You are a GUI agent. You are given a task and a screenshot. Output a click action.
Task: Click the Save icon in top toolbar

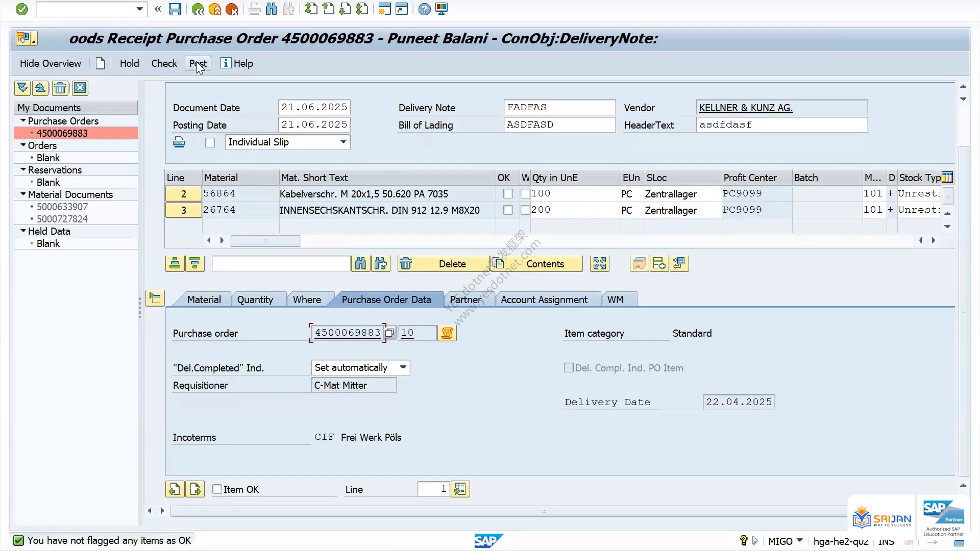(x=175, y=9)
